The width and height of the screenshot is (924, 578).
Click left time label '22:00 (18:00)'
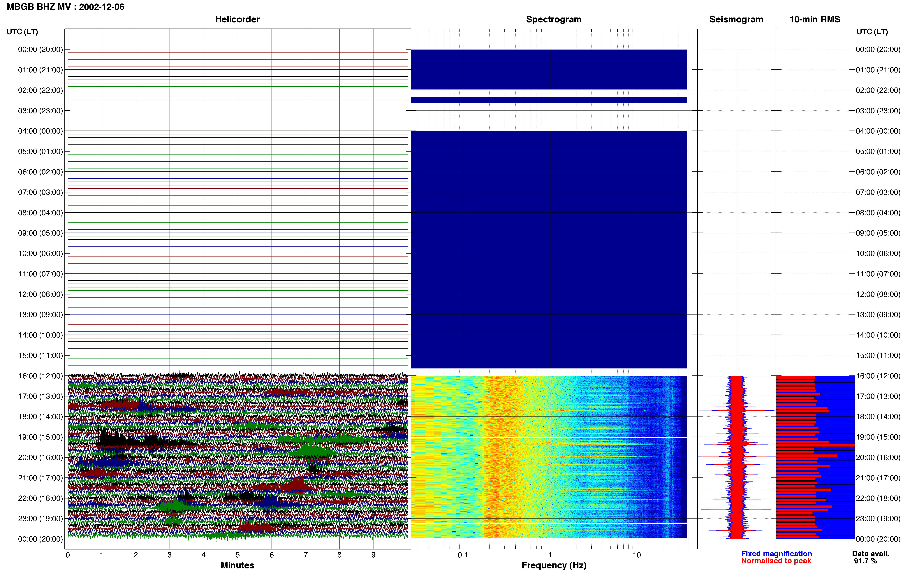pos(41,498)
